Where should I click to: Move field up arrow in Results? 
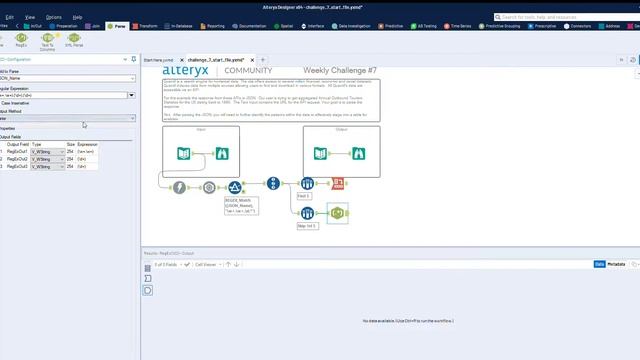pos(228,264)
